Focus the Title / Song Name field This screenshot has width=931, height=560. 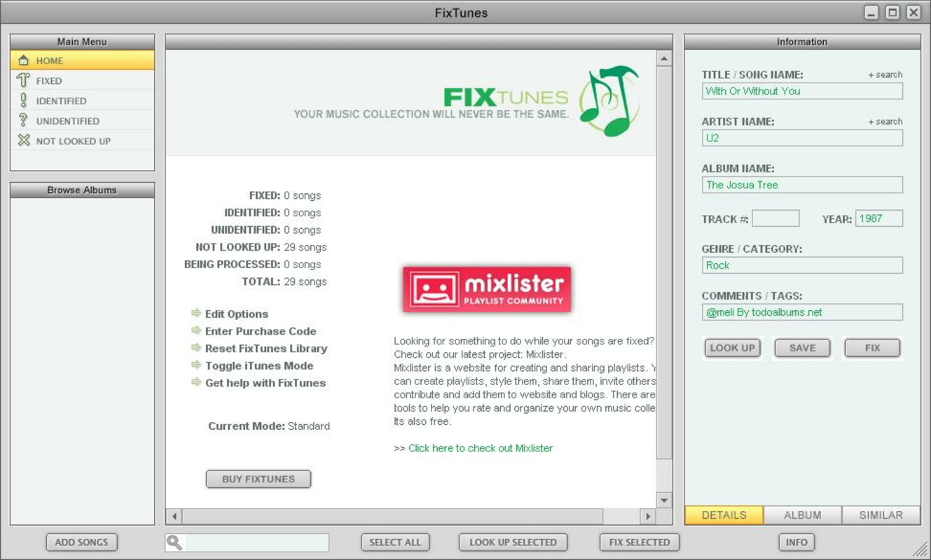802,91
